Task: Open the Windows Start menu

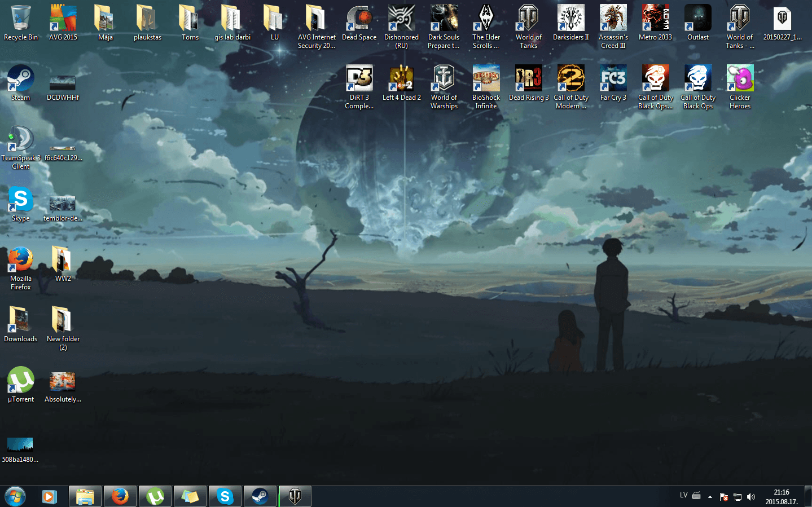Action: click(15, 496)
